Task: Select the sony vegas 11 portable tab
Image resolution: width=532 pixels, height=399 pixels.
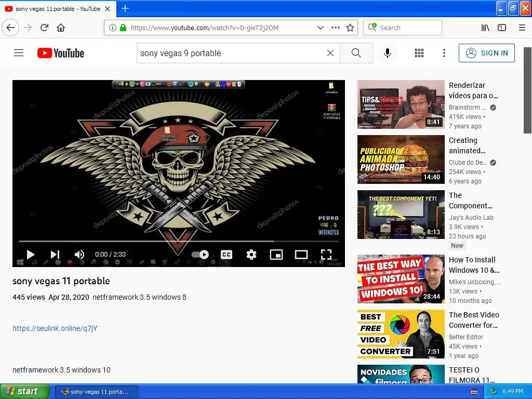Action: click(58, 9)
